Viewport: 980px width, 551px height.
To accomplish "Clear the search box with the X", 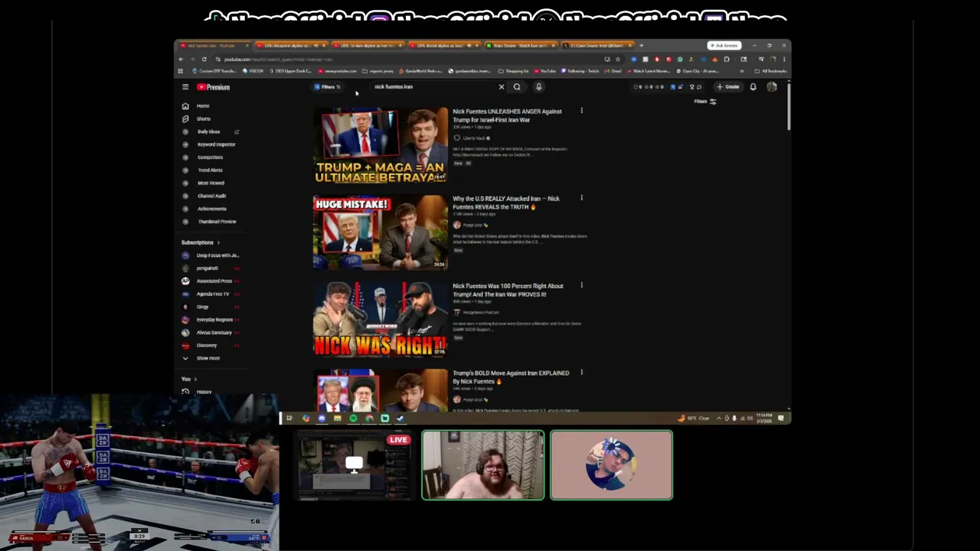I will (501, 87).
